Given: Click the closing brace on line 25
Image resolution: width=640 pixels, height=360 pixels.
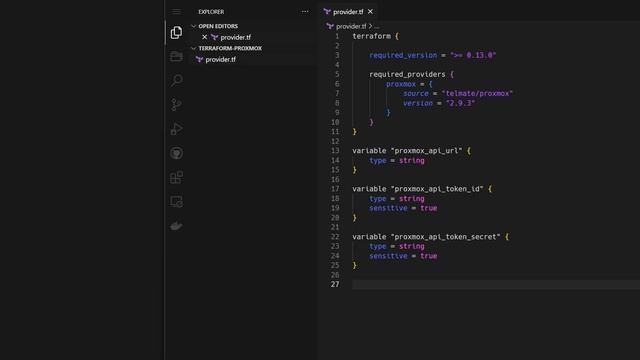Looking at the screenshot, I should pyautogui.click(x=354, y=265).
